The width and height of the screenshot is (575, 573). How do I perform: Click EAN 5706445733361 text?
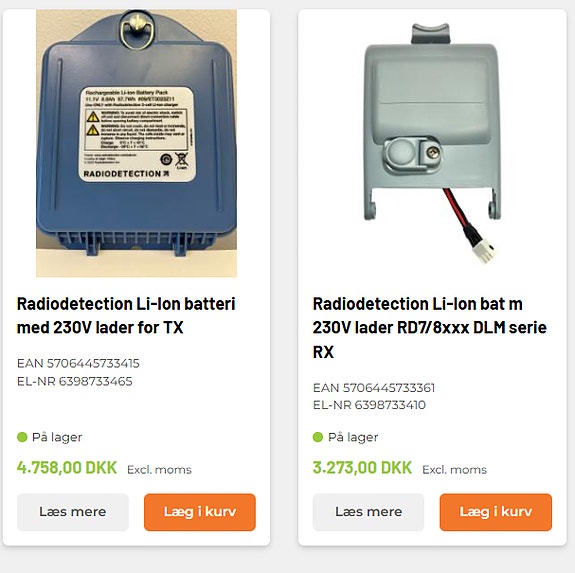click(374, 387)
